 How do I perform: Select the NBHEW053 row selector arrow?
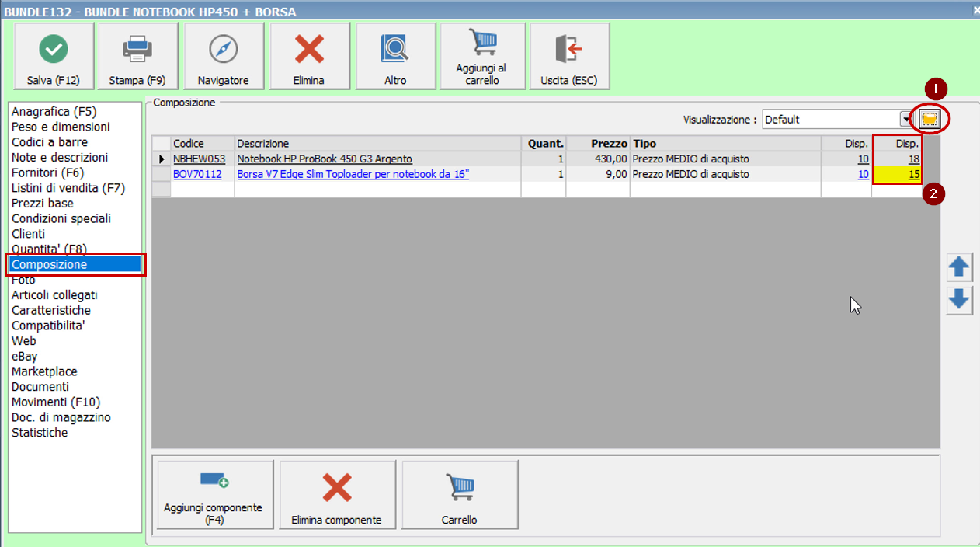[162, 159]
